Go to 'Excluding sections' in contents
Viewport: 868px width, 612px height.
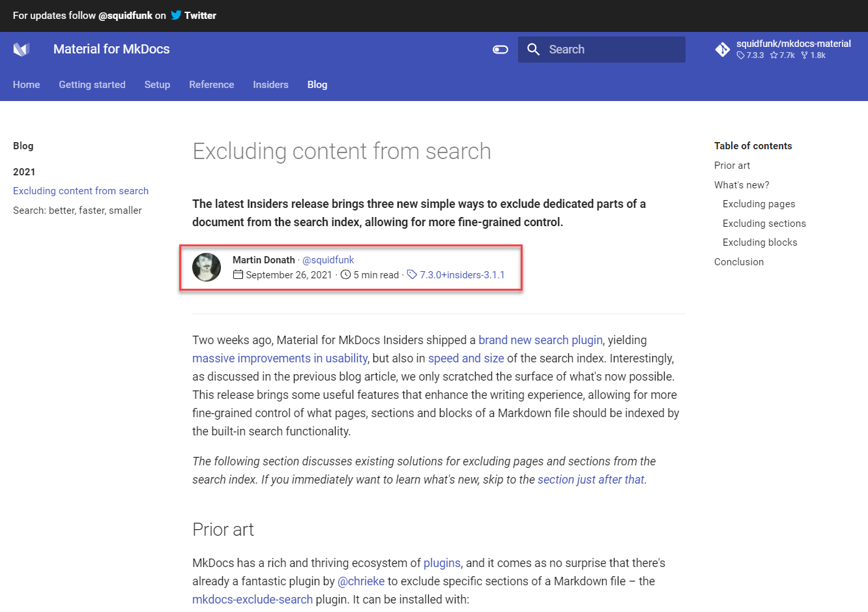tap(764, 224)
